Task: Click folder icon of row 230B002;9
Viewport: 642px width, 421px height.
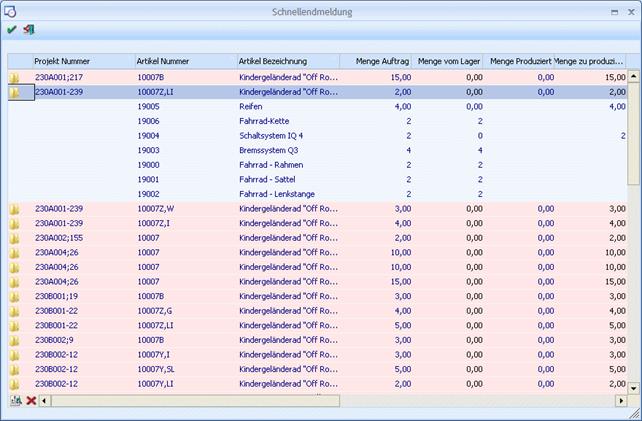Action: pyautogui.click(x=15, y=340)
